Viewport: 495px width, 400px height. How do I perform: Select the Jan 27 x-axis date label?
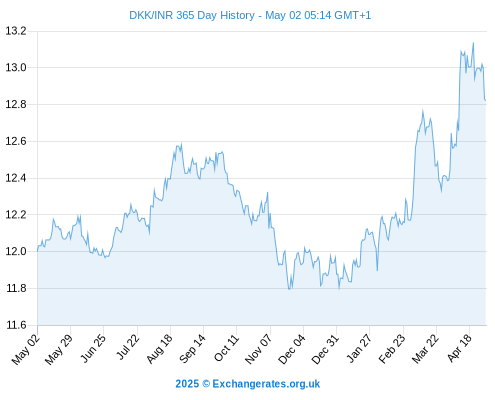click(359, 348)
